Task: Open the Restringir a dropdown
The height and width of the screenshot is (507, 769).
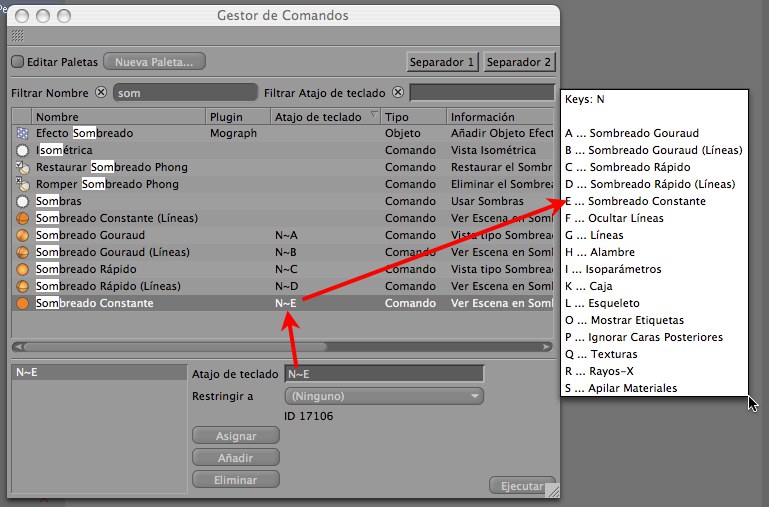Action: pos(384,396)
